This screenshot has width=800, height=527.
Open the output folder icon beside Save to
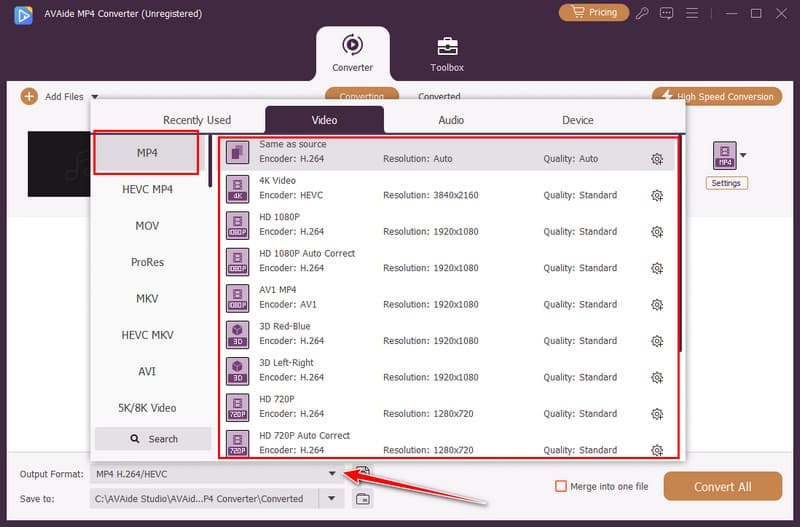363,498
